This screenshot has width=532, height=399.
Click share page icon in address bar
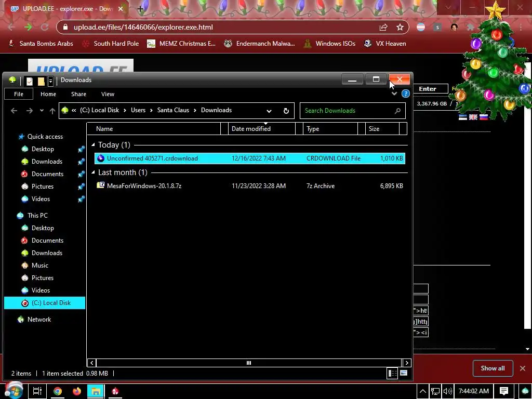(x=383, y=27)
